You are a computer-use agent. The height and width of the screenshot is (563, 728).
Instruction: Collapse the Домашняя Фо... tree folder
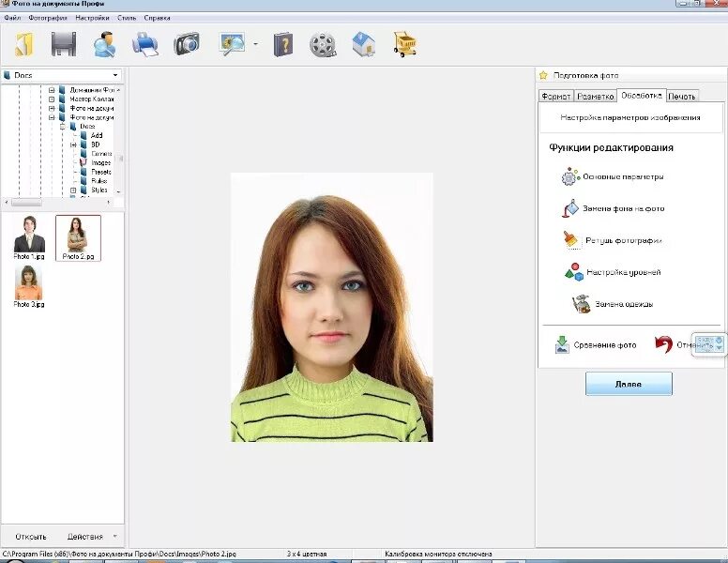pyautogui.click(x=52, y=90)
